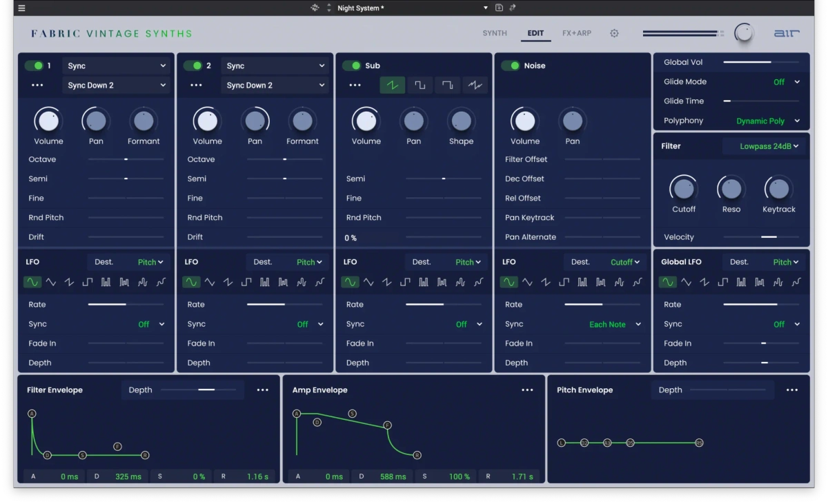Image resolution: width=828 pixels, height=504 pixels.
Task: Open the Glide Mode dropdown
Action: [x=787, y=82]
